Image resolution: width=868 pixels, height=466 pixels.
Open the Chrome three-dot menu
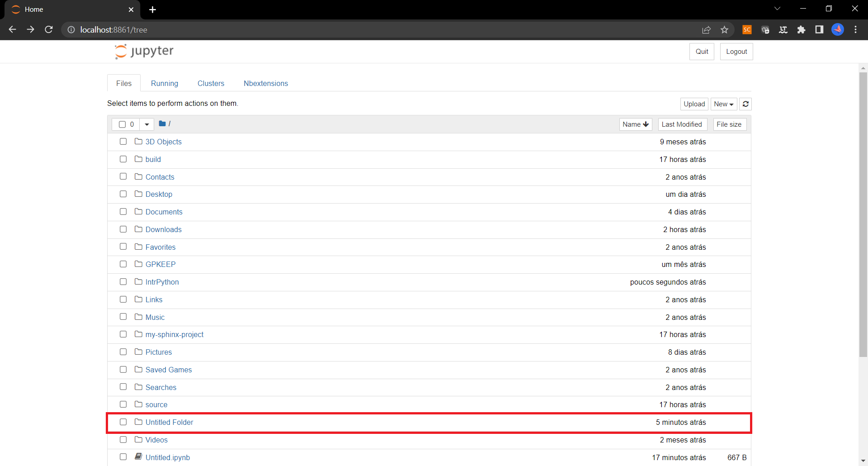856,29
